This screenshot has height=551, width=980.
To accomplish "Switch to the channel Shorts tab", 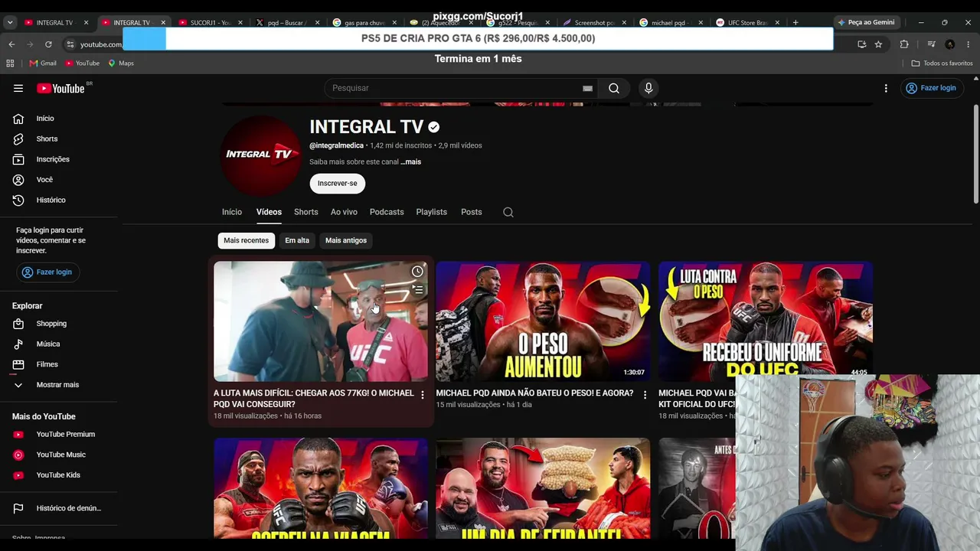I will tap(306, 212).
